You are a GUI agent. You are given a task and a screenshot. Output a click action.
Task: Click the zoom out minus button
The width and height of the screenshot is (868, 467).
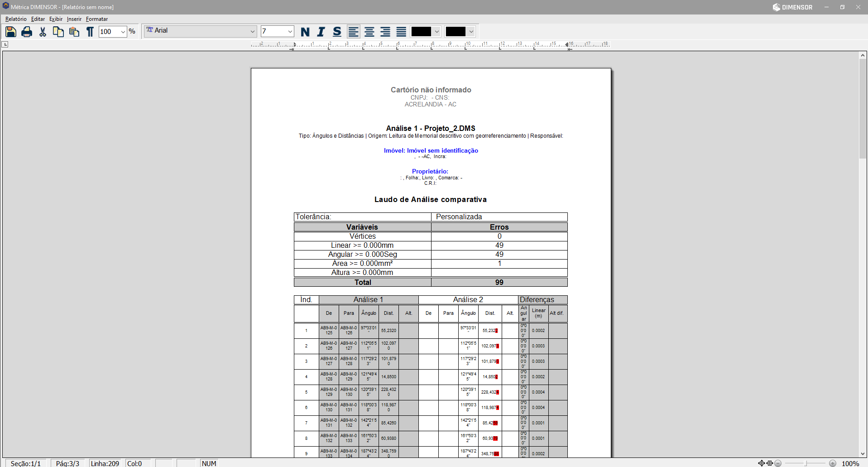[x=778, y=463]
